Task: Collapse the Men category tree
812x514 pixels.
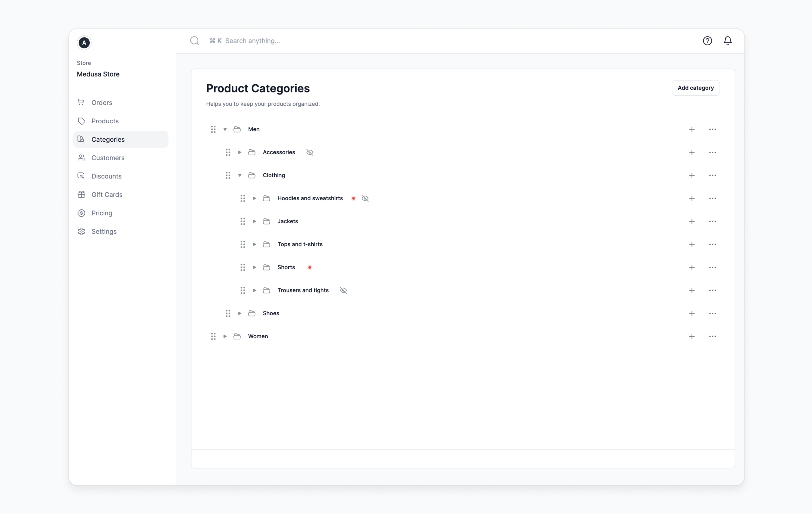Action: 225,129
